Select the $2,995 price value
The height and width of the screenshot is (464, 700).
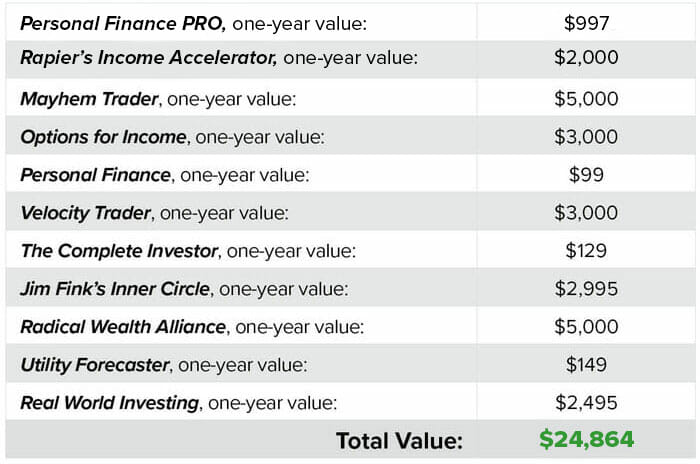coord(586,289)
